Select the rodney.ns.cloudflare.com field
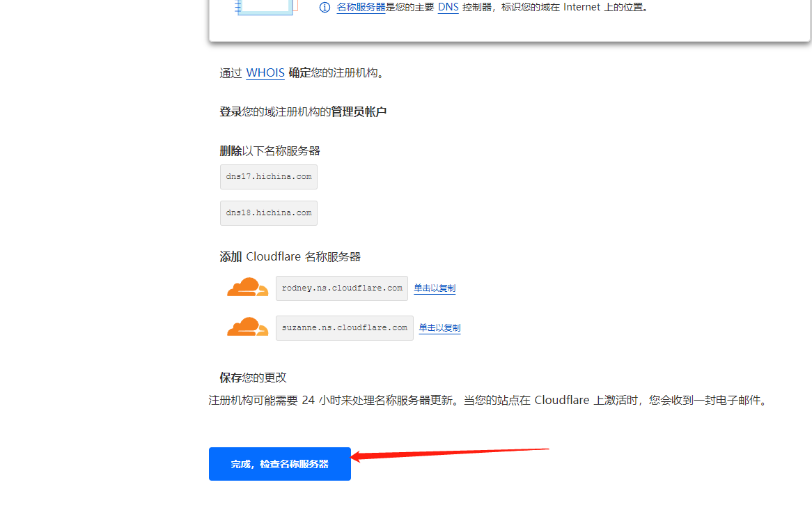Viewport: 812px width, 519px height. [342, 288]
